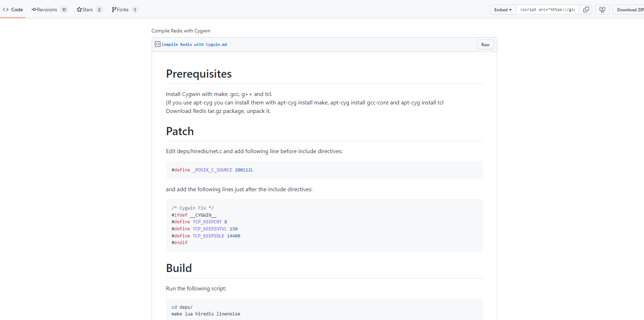Screen dimensions: 644x320
Task: Click the '#define _POSIX_C_SOURCE 200112L' code line
Action: (212, 170)
